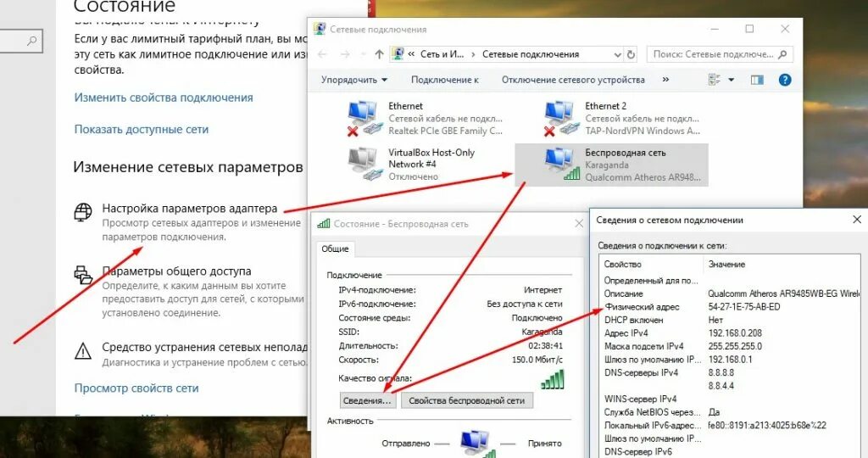Click Подключение к toolbar command
The image size is (868, 458).
(444, 80)
